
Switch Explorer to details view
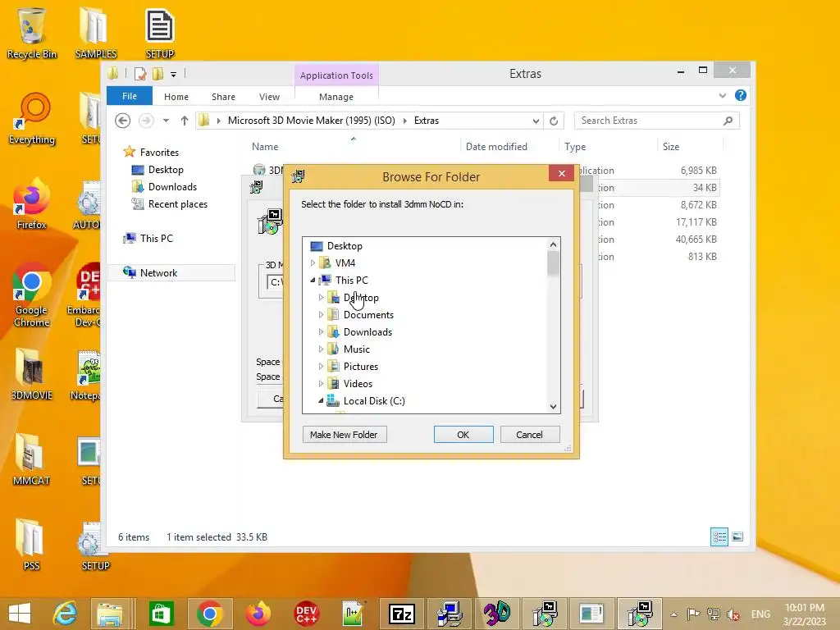[719, 536]
